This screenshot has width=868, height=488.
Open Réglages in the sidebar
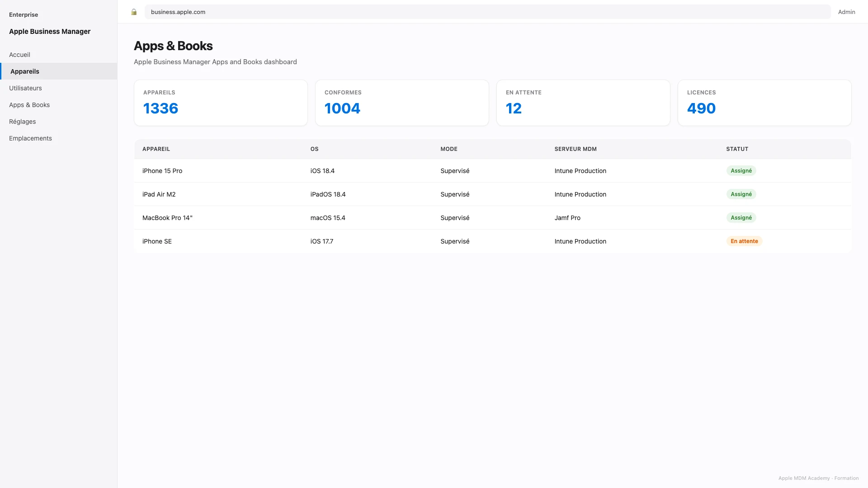click(x=59, y=122)
